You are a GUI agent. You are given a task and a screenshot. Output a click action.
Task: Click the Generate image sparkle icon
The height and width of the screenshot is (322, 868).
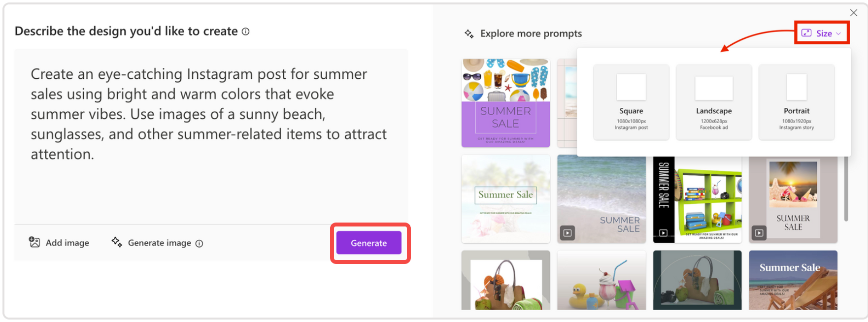117,242
